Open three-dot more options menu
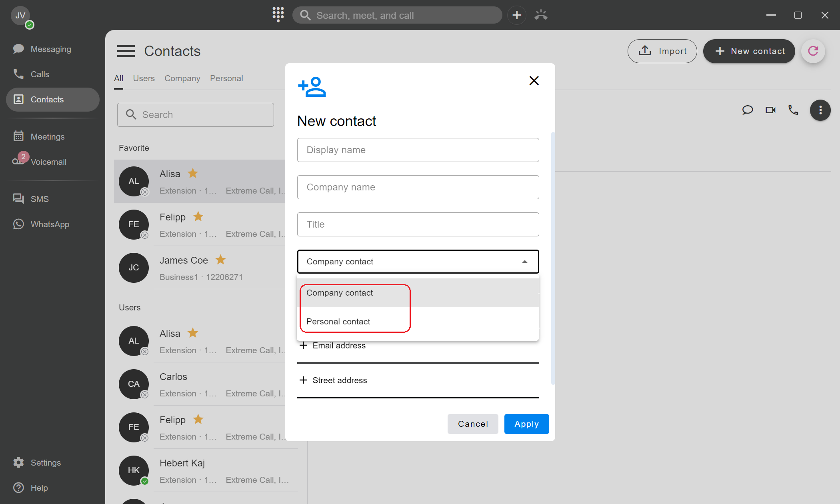Image resolution: width=840 pixels, height=504 pixels. (820, 110)
